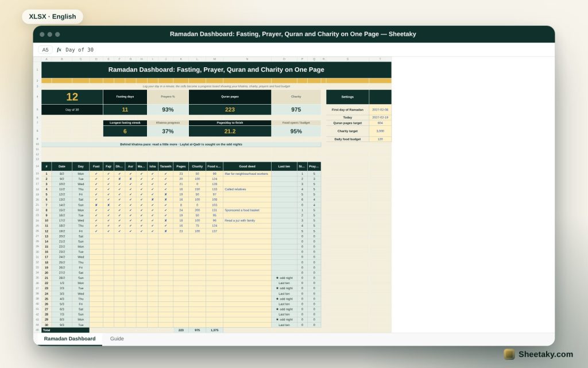
Task: Click the day 7 Pages value '8'
Action: coord(181,205)
